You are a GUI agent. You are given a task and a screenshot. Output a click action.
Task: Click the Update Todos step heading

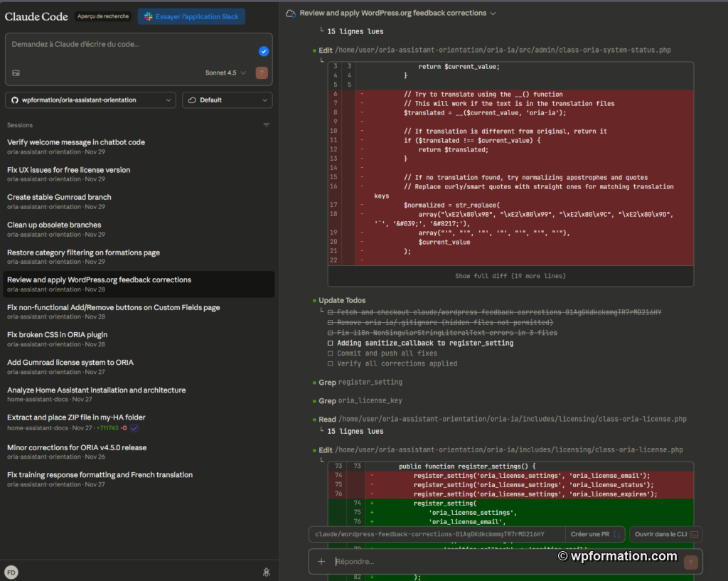(x=342, y=301)
